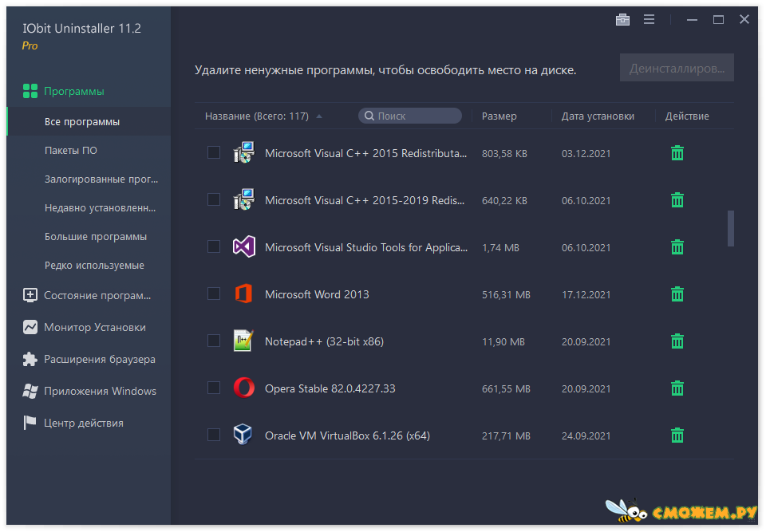Click the purple Visual Studio icon

[243, 246]
